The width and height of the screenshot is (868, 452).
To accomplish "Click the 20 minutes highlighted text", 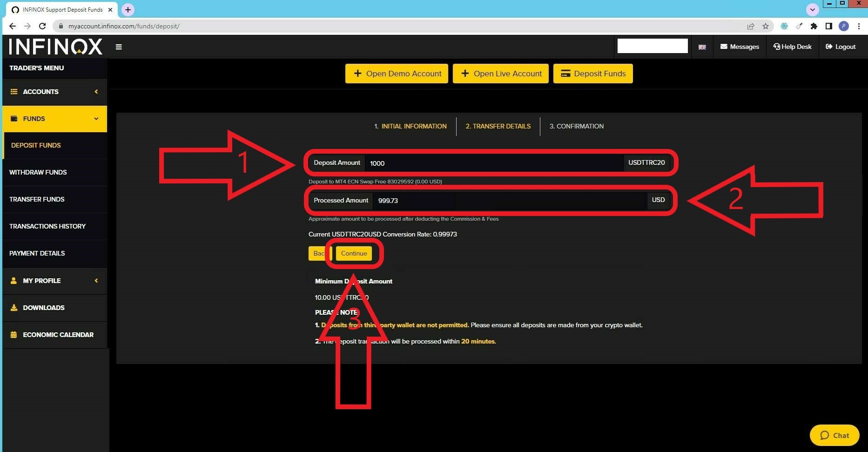I will tap(478, 341).
